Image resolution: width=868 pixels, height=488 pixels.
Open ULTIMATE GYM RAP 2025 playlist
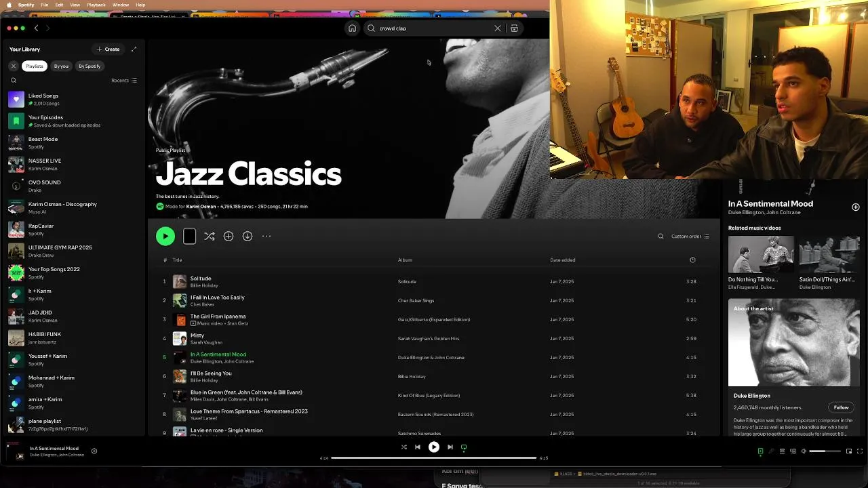[x=73, y=251]
